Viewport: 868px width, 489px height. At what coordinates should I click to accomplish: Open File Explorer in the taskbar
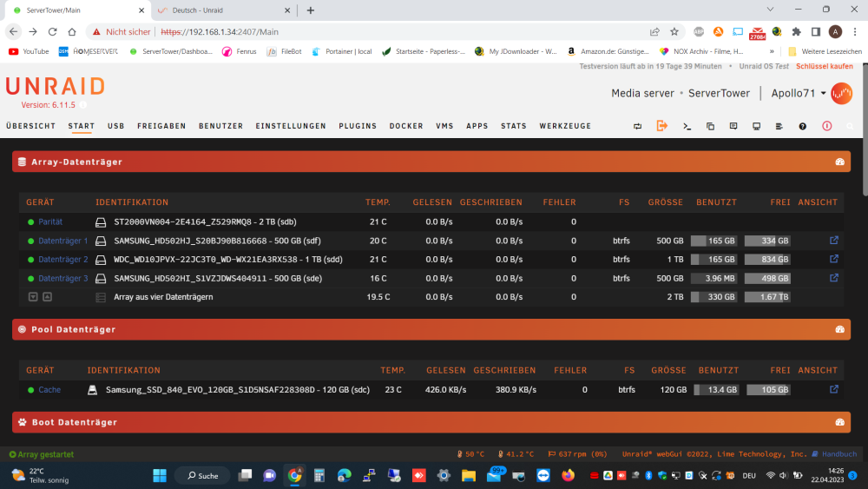(469, 476)
